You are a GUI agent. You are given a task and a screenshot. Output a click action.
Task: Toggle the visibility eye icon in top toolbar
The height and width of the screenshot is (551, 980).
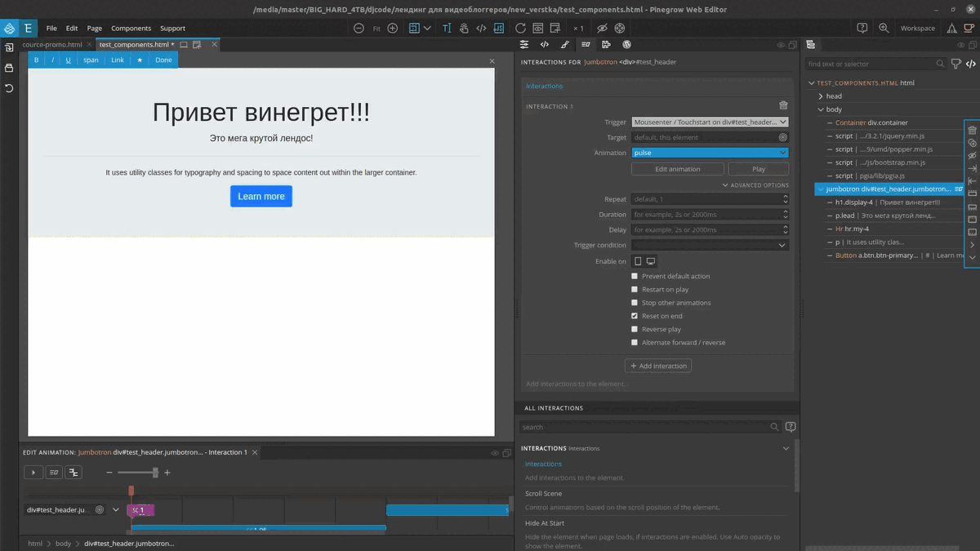[x=602, y=28]
